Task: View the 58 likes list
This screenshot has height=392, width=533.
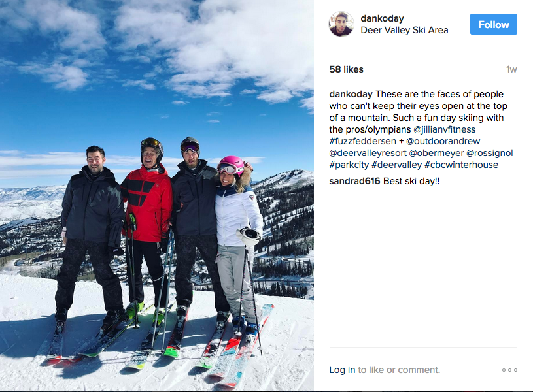Action: point(346,69)
